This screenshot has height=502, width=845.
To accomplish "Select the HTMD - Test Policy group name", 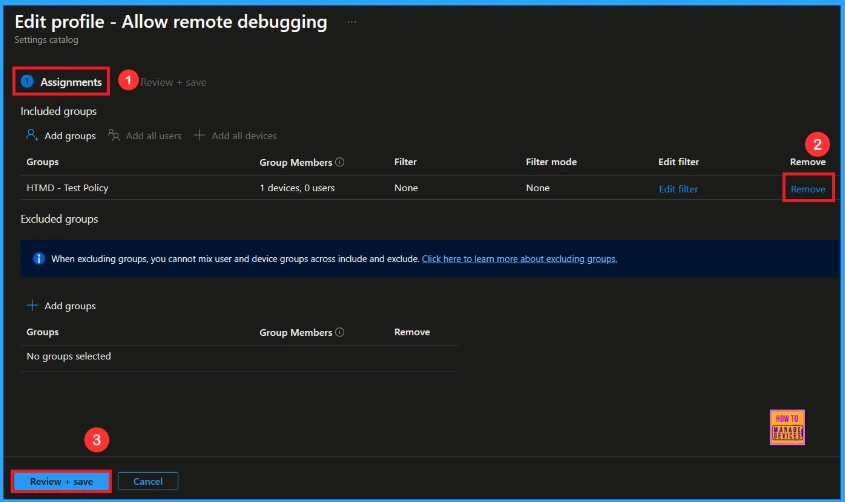I will 67,188.
